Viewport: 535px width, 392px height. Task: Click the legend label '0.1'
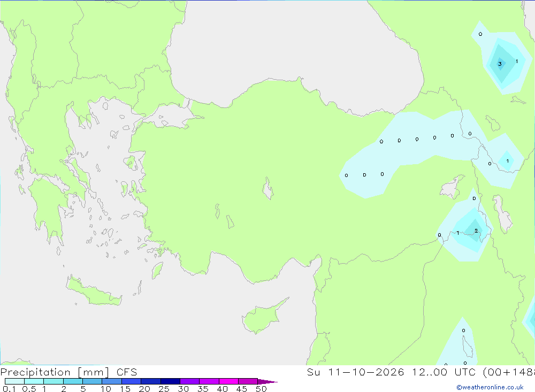click(x=9, y=389)
